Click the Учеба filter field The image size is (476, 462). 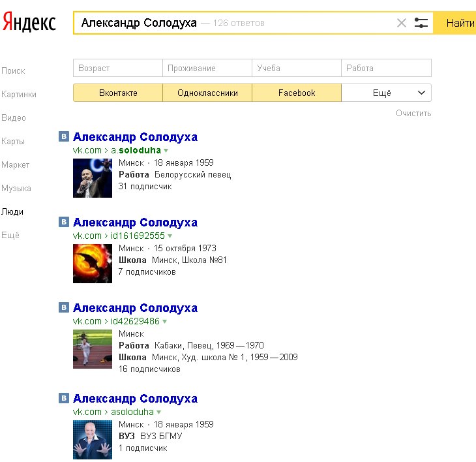click(x=297, y=68)
